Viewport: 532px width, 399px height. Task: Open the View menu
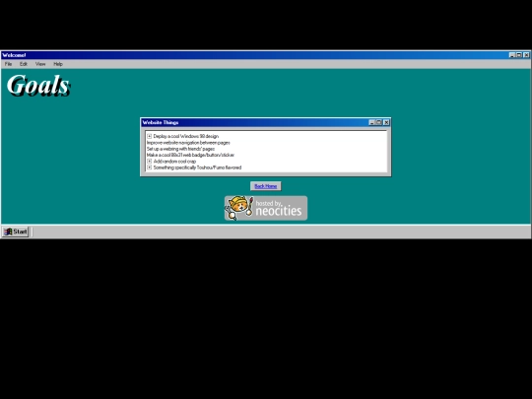[40, 64]
